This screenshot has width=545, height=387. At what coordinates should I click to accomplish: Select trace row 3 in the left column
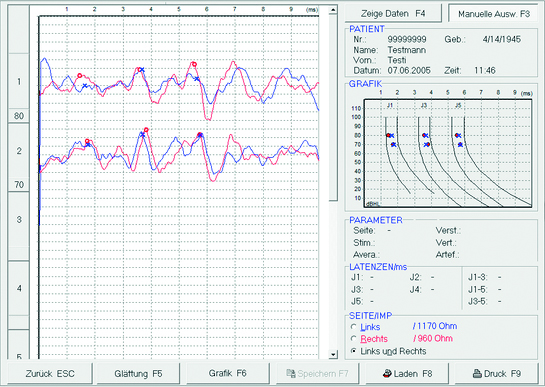coord(19,220)
